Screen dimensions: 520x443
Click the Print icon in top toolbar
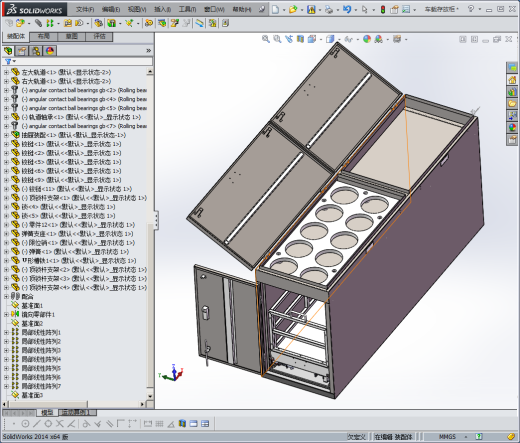coord(329,10)
